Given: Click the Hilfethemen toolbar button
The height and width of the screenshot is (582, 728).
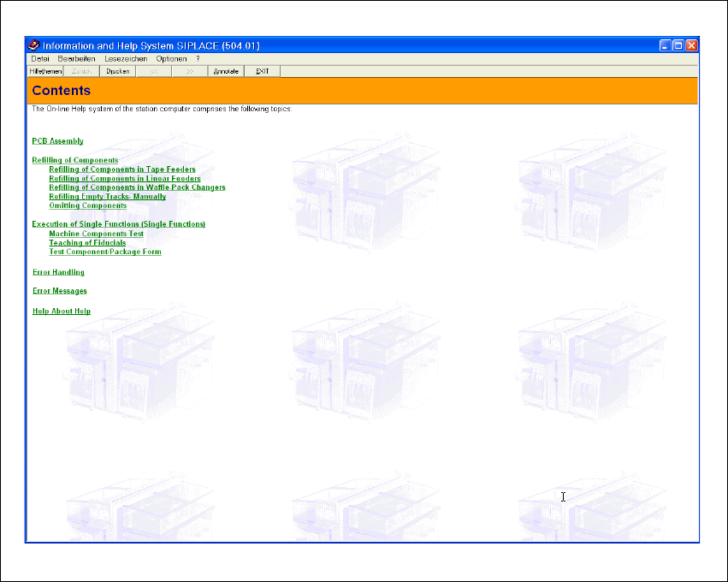Looking at the screenshot, I should point(45,71).
